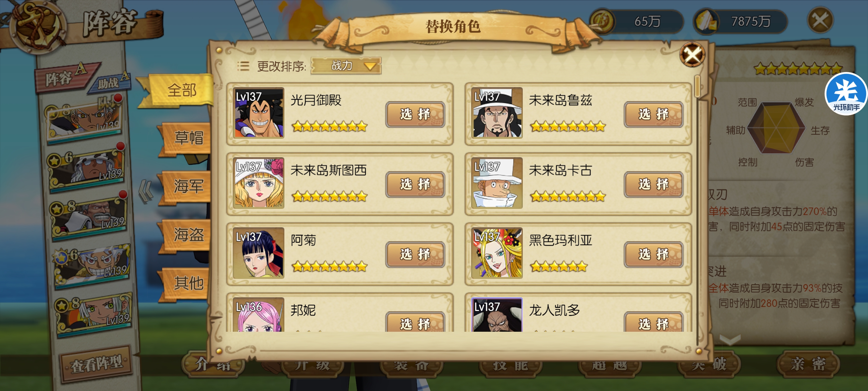
Task: Click the character list scrollbar thumb
Action: point(697,86)
